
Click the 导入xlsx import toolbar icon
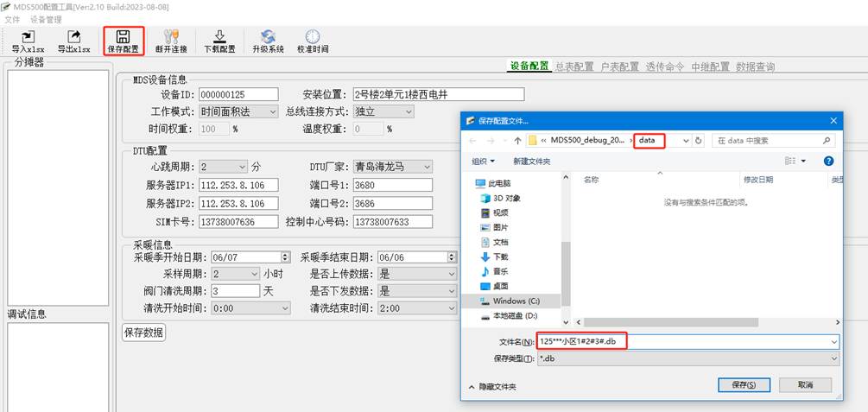pyautogui.click(x=29, y=37)
